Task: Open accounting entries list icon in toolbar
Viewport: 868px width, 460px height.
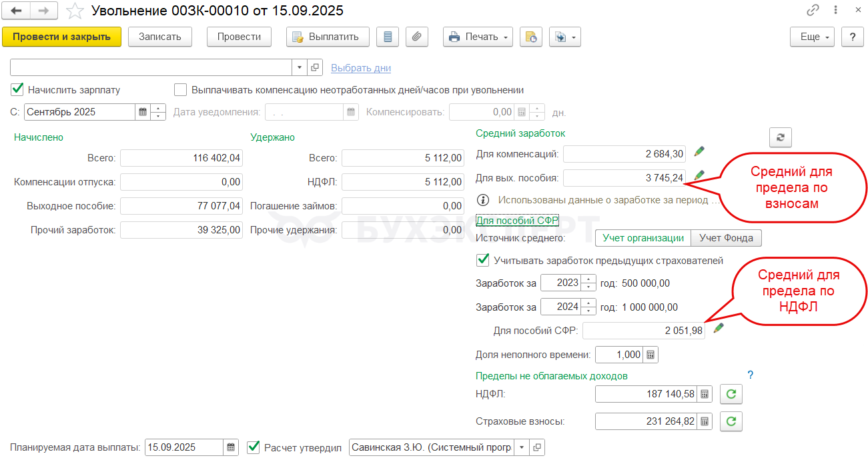Action: [x=388, y=37]
